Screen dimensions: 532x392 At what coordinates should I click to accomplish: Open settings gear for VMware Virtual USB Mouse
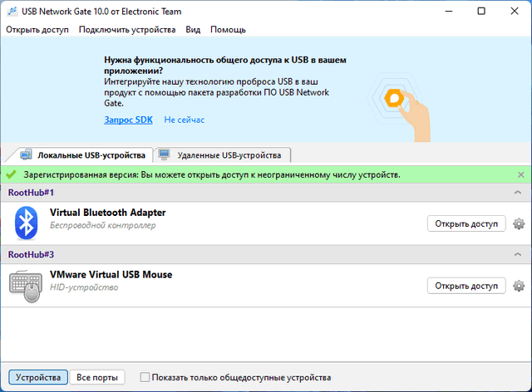coord(519,286)
